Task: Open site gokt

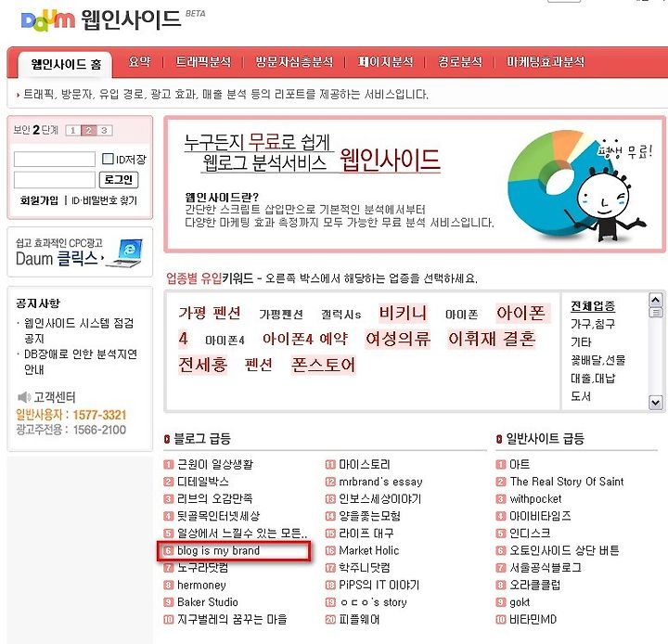Action: point(520,602)
